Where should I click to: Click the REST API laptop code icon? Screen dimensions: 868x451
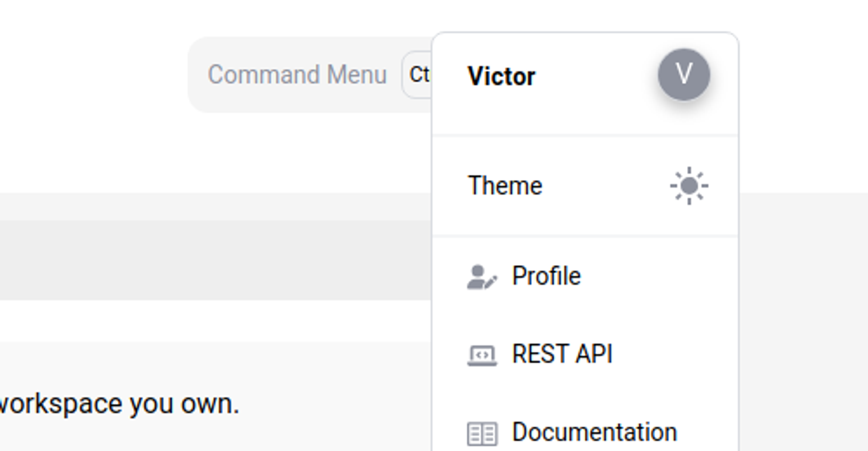coord(482,355)
